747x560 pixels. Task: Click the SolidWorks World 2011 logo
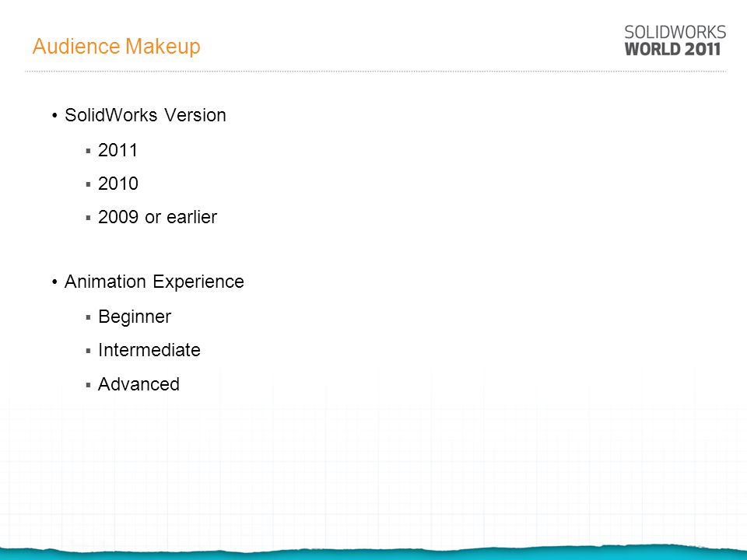(675, 40)
